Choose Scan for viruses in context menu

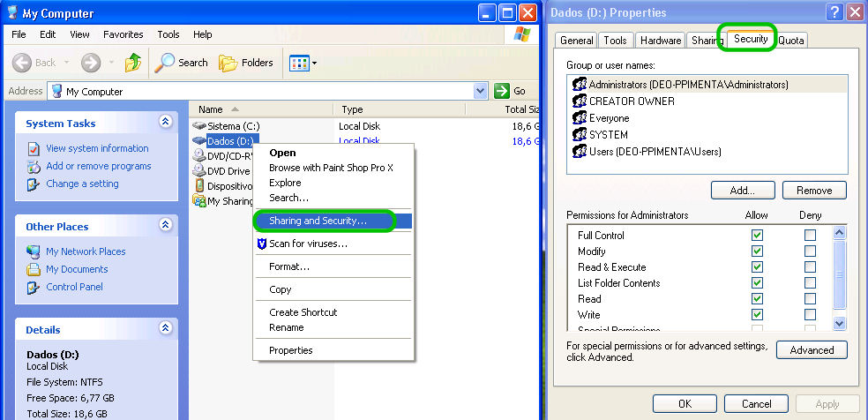[333, 244]
